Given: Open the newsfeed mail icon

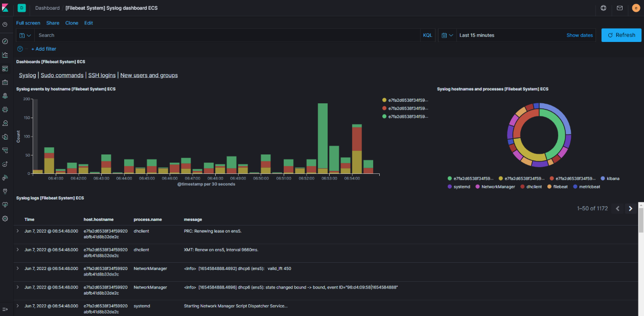Looking at the screenshot, I should pyautogui.click(x=619, y=8).
